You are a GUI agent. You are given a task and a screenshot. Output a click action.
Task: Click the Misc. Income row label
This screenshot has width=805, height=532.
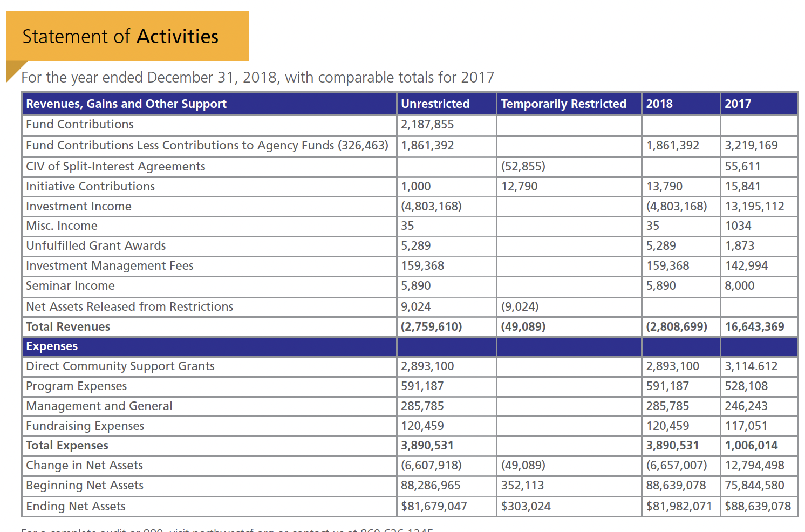point(62,226)
